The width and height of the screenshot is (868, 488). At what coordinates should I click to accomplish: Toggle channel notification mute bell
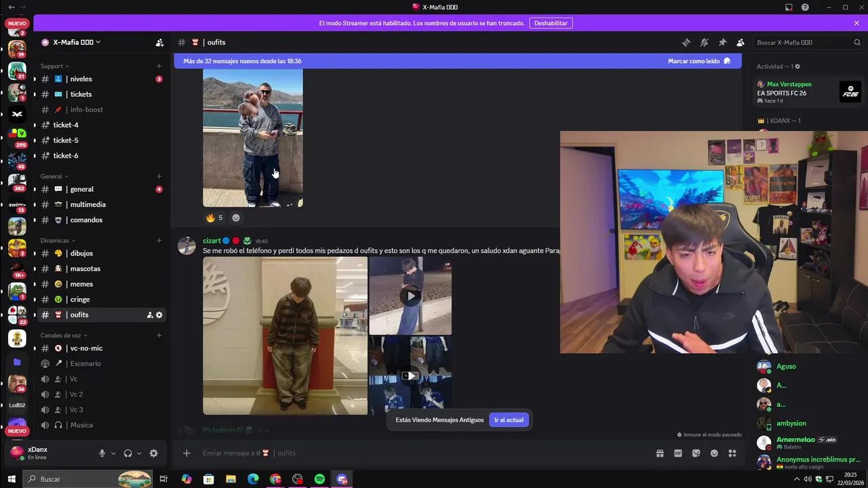[704, 42]
